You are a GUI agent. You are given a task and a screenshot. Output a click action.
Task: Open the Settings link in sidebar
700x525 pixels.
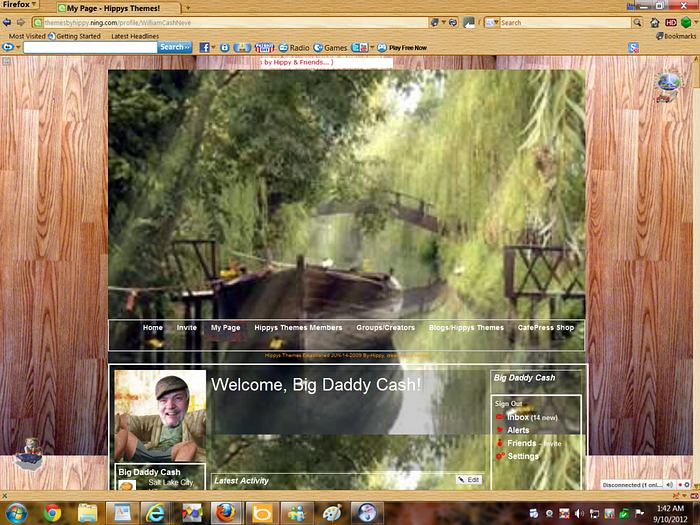pos(522,456)
